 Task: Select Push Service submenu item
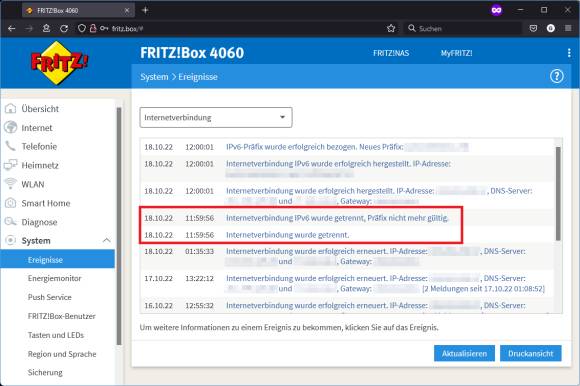(50, 297)
